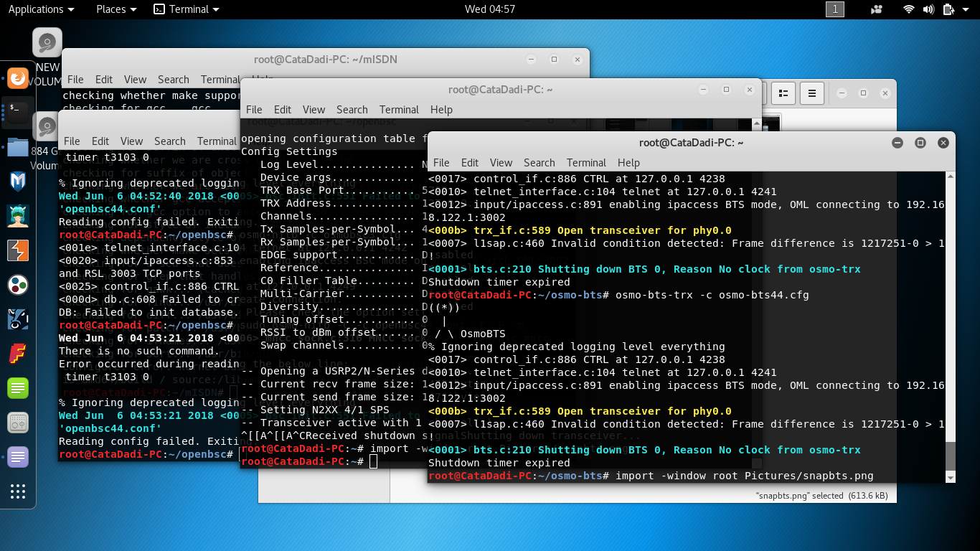This screenshot has height=551, width=980.
Task: Open File menu in the openbsc terminal
Action: 72,141
